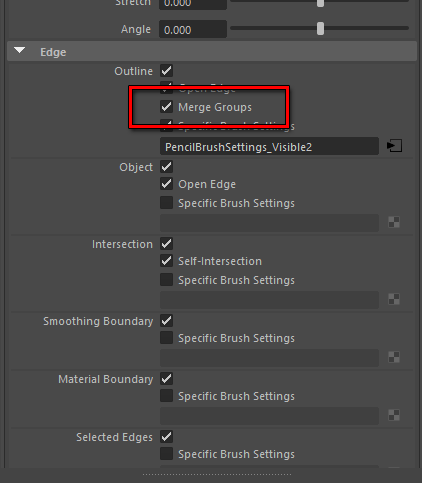The height and width of the screenshot is (483, 422).
Task: Enable Specific Brush Settings under Material Boundary
Action: (x=166, y=396)
